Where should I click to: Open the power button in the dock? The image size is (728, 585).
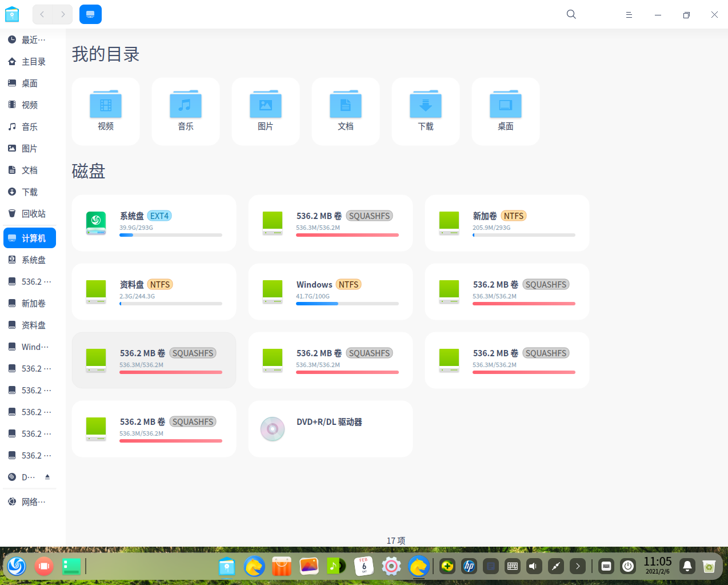628,566
